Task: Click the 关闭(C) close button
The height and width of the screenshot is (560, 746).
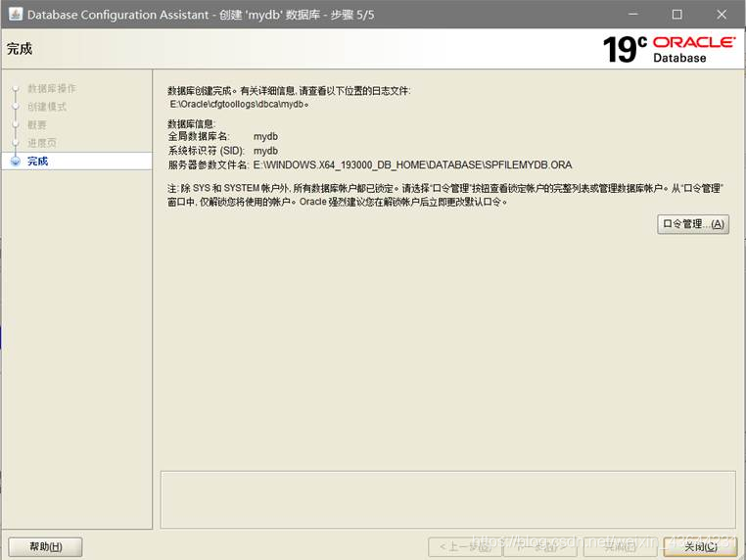Action: pos(700,547)
